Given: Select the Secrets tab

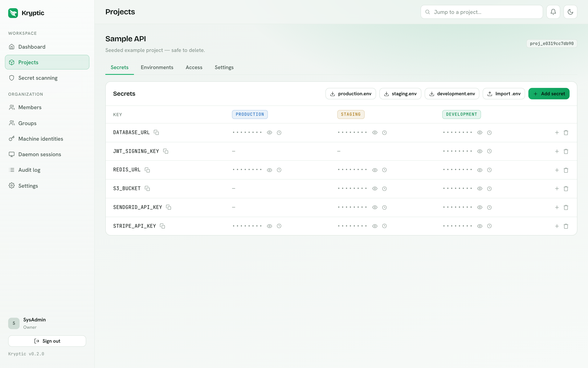Looking at the screenshot, I should [x=120, y=67].
